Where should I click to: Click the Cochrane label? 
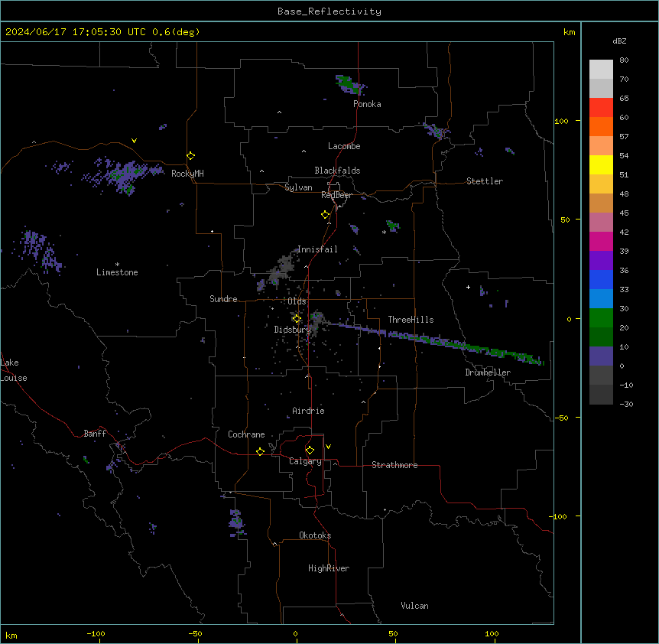[246, 434]
